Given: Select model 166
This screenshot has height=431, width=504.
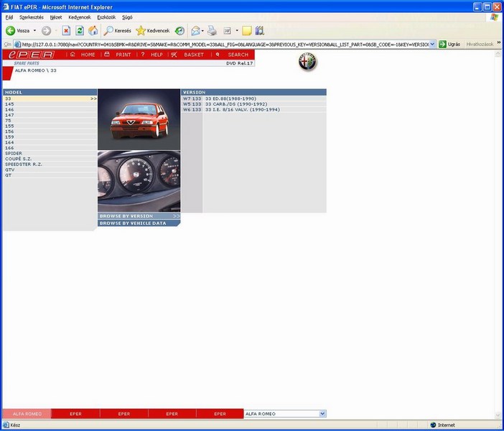Looking at the screenshot, I should [50, 148].
